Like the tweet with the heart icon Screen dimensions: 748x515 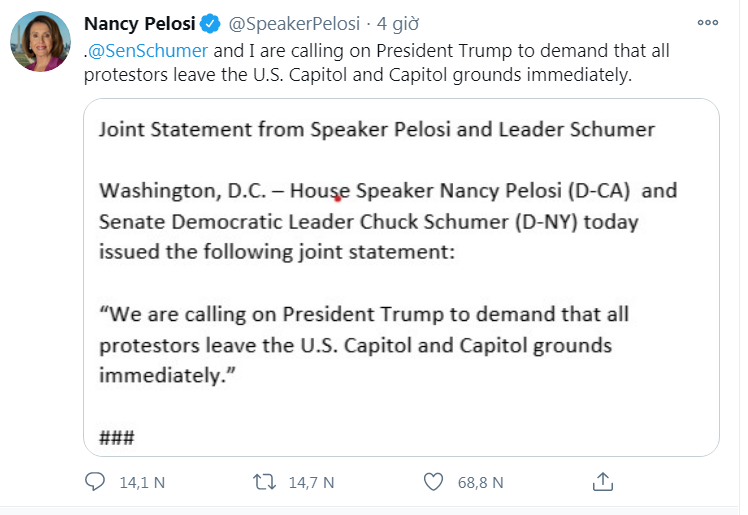[433, 482]
